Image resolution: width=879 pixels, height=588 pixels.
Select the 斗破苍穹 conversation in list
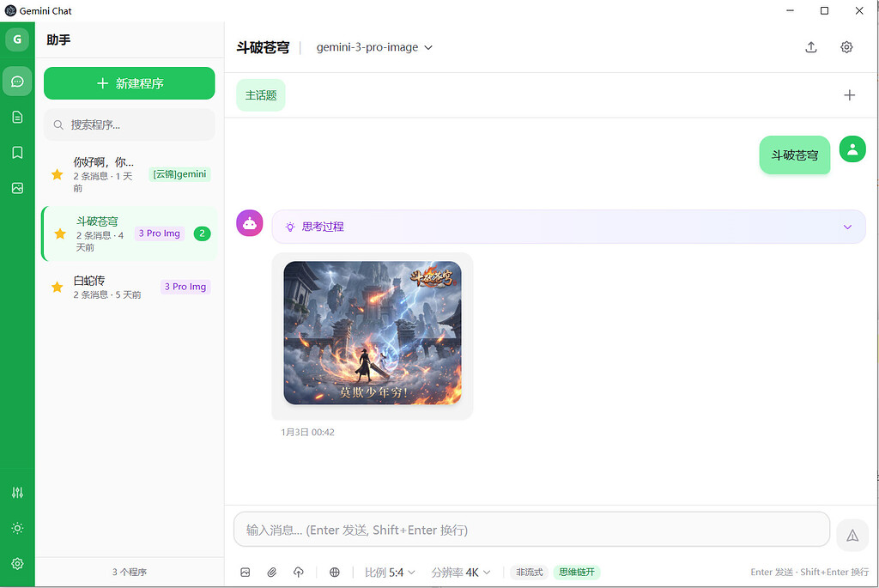pyautogui.click(x=130, y=233)
